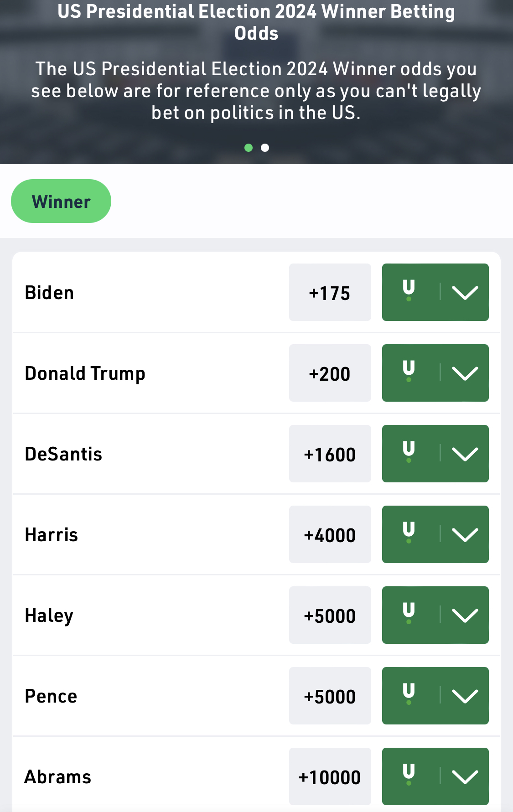The width and height of the screenshot is (513, 812).
Task: Expand the chevron in Pence's row
Action: click(465, 696)
